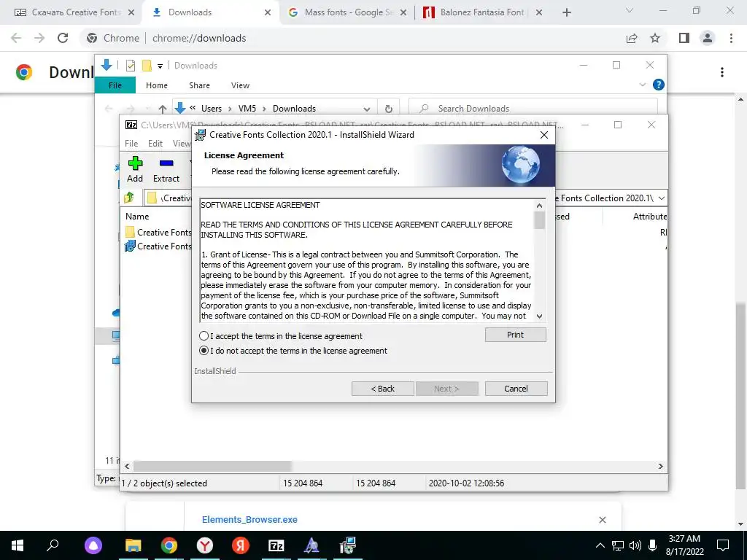
Task: Click the Print button in license dialog
Action: pos(516,335)
